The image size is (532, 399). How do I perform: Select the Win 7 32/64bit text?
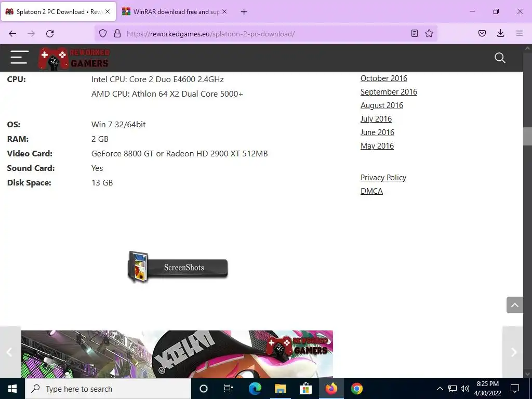118,125
